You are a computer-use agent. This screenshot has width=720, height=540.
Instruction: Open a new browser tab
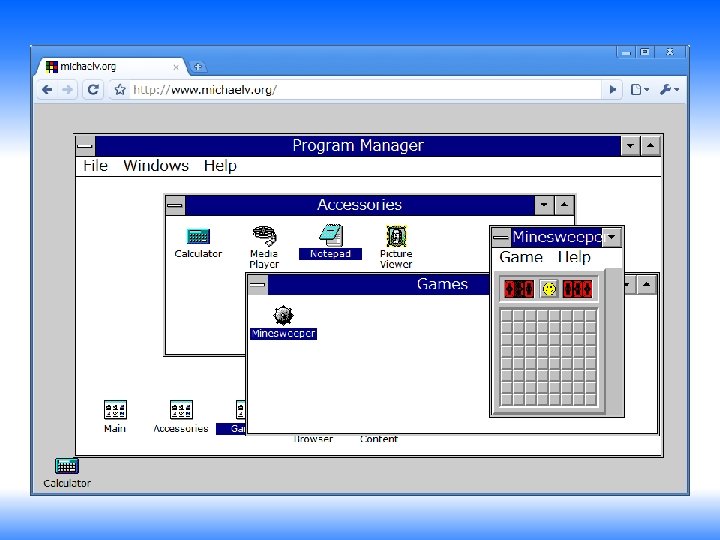(x=198, y=67)
